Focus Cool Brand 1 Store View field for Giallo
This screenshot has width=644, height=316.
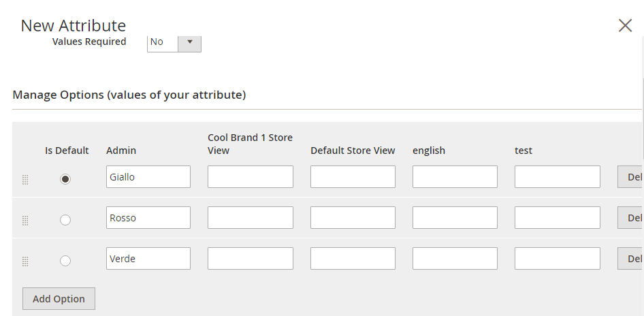(250, 177)
